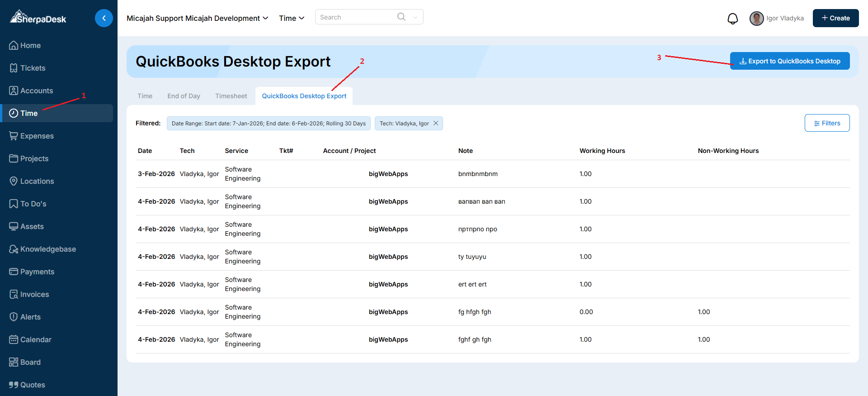Viewport: 868px width, 396px height.
Task: Click the note 'пртпрпо про'
Action: [478, 229]
